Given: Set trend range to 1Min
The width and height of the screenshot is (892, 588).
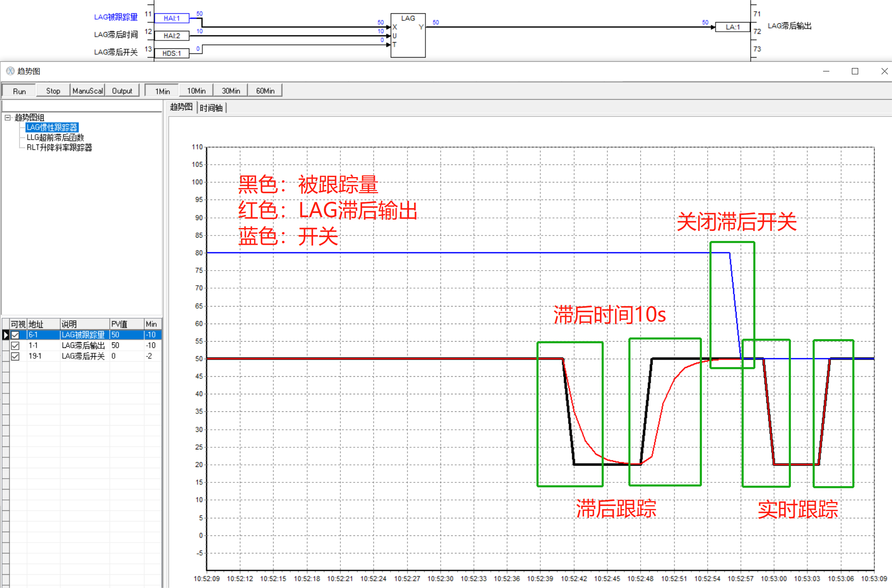Looking at the screenshot, I should (x=162, y=91).
